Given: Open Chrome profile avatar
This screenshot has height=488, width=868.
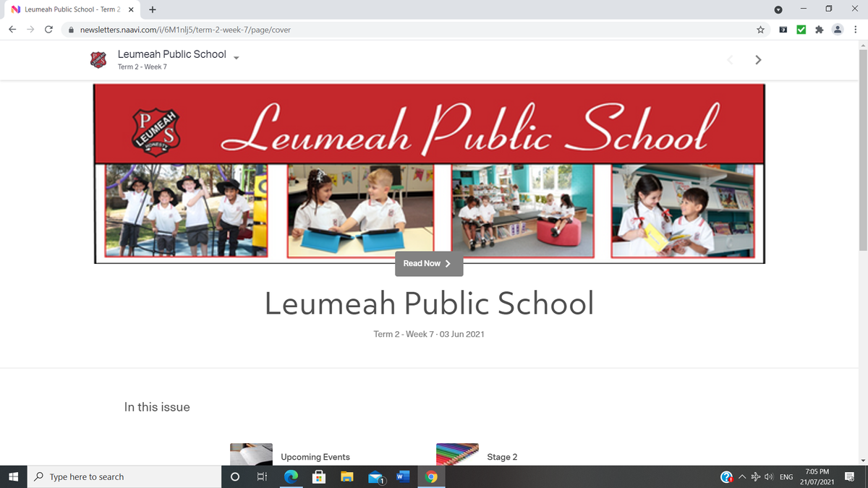Looking at the screenshot, I should [838, 30].
